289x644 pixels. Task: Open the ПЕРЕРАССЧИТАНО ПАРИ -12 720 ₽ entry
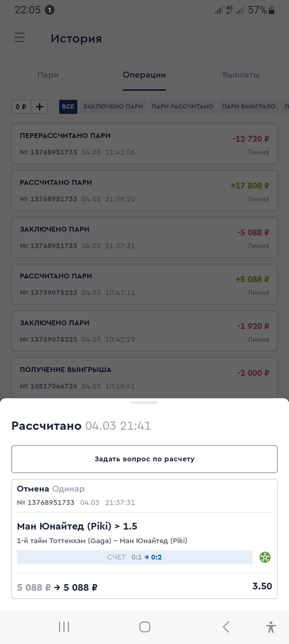click(144, 144)
